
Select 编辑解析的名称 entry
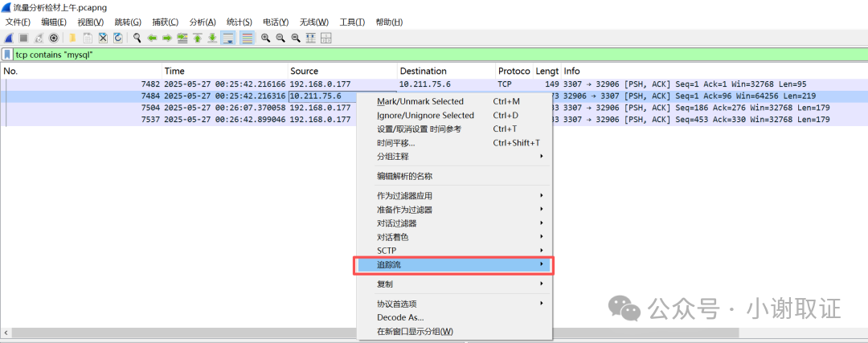454,176
